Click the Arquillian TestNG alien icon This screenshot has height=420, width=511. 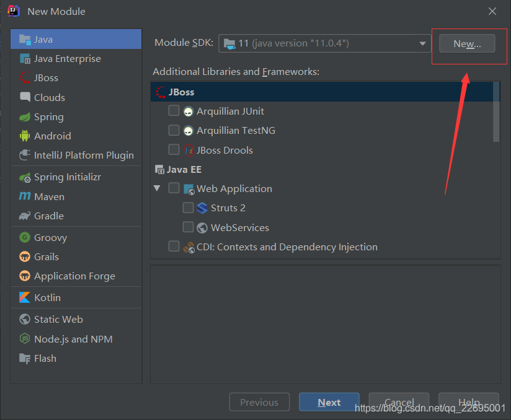coord(189,131)
